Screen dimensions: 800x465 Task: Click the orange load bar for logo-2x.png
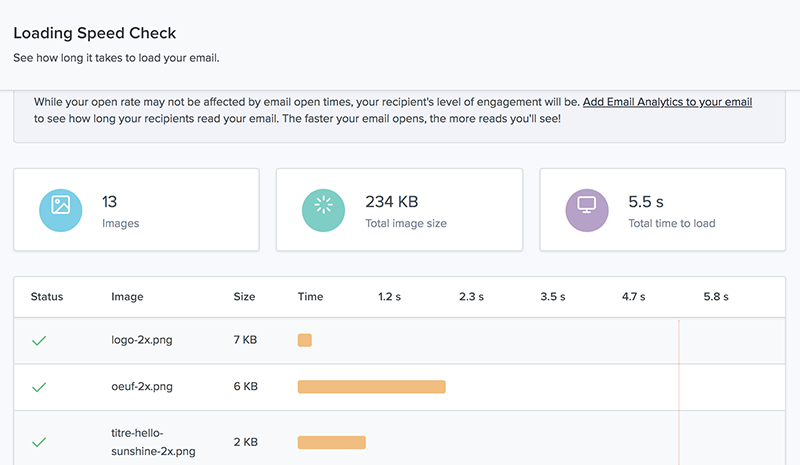[305, 340]
